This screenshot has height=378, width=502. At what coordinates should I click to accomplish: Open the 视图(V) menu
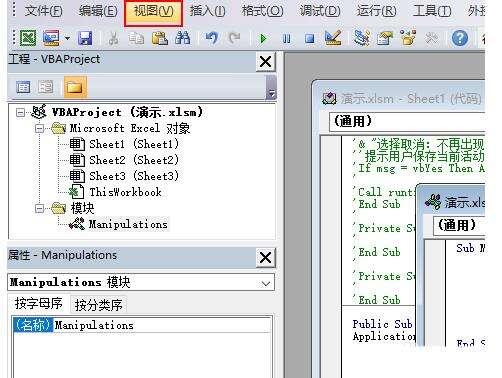(153, 12)
